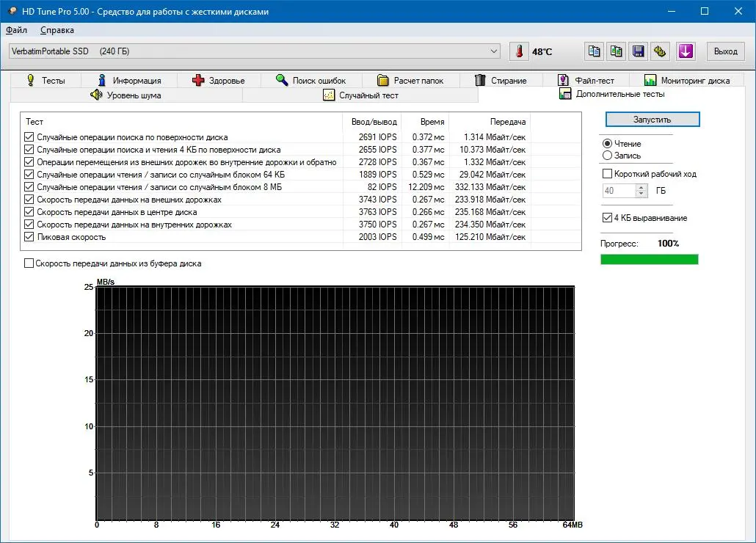The width and height of the screenshot is (756, 543).
Task: Enable the Короткий рабочий ход checkbox
Action: [608, 173]
